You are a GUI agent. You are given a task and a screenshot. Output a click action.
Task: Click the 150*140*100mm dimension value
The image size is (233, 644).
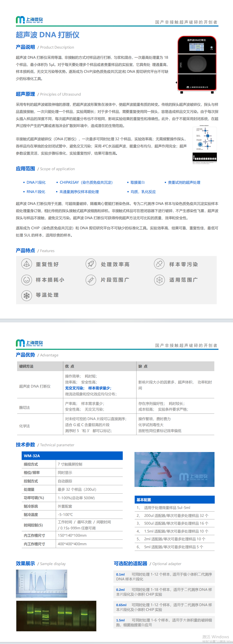tap(72, 535)
